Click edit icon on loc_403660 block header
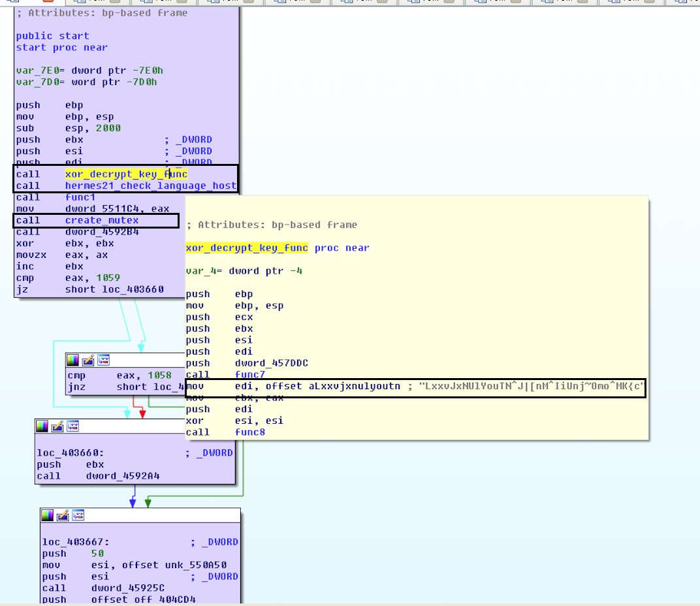 (57, 426)
